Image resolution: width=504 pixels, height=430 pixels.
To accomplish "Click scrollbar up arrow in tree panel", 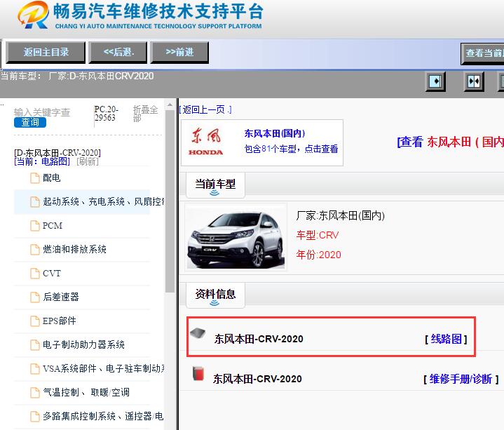I will (170, 105).
